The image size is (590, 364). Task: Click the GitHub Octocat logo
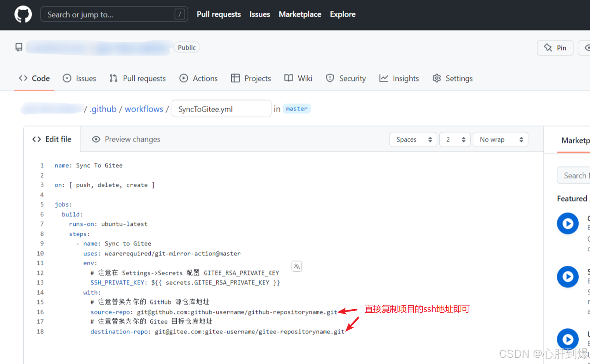(x=23, y=14)
